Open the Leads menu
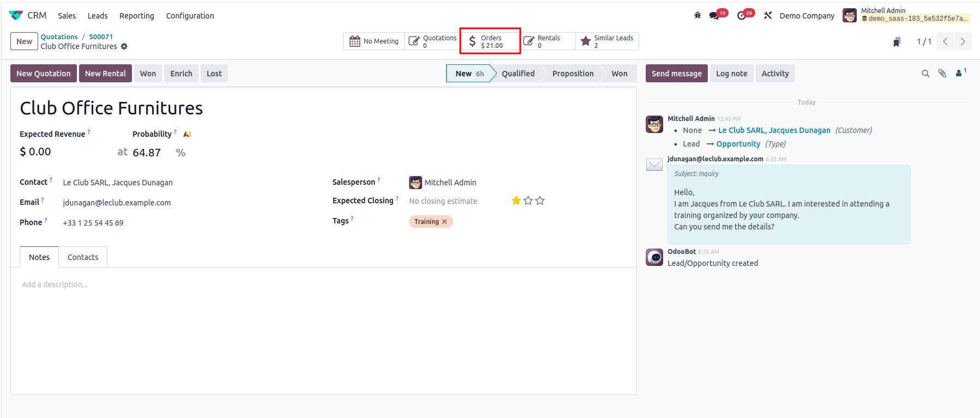This screenshot has width=980, height=418. pos(98,16)
